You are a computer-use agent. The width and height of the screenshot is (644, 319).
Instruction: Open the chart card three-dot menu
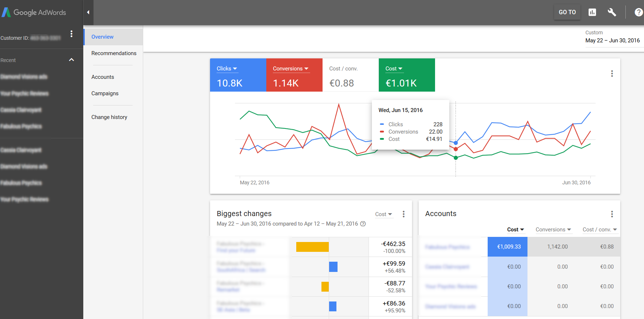point(612,74)
